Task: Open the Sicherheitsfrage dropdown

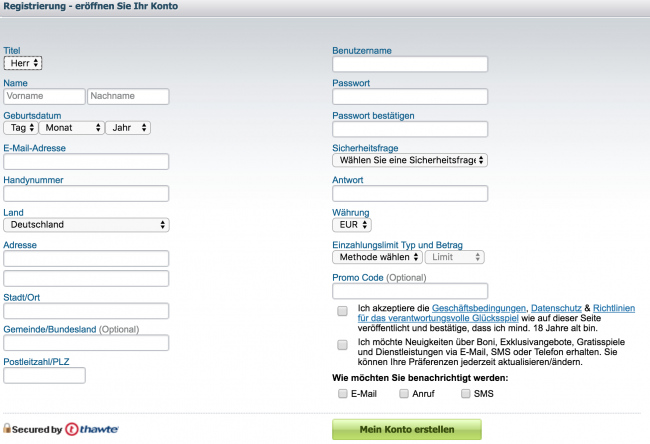Action: click(410, 160)
